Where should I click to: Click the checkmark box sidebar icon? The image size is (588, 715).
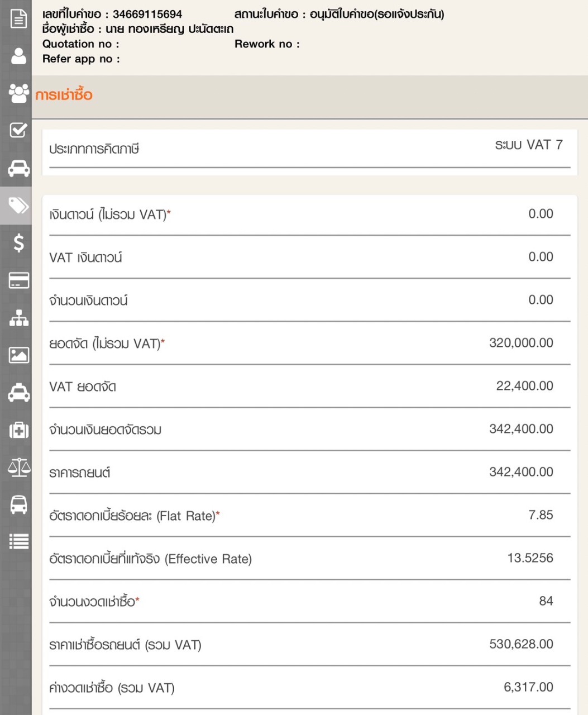coord(18,130)
